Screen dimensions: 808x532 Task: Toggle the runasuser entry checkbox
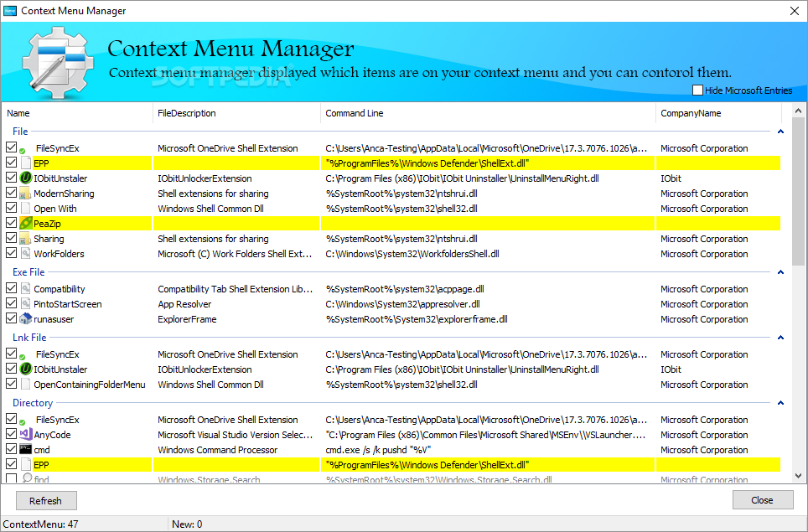12,318
